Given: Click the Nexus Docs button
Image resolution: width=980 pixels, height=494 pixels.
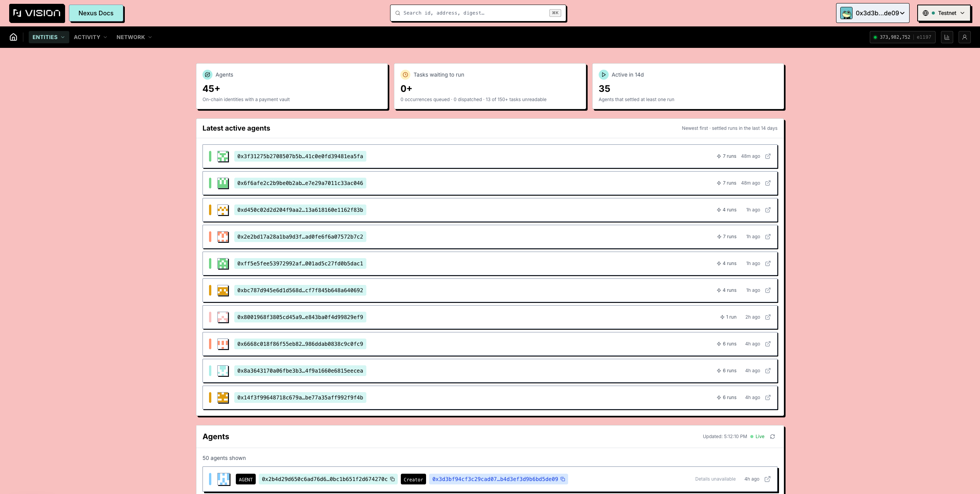Looking at the screenshot, I should (x=96, y=13).
